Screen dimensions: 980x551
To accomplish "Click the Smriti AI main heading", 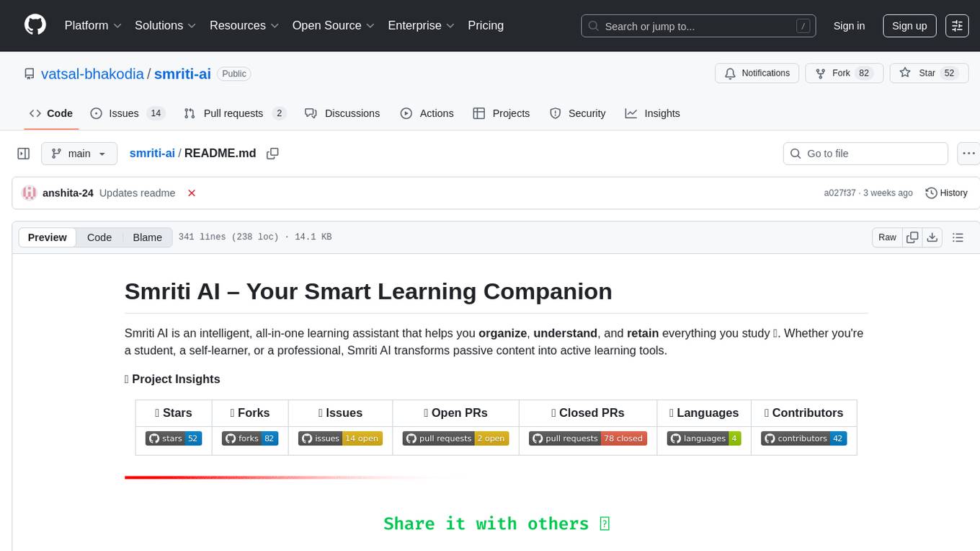I will [x=368, y=291].
